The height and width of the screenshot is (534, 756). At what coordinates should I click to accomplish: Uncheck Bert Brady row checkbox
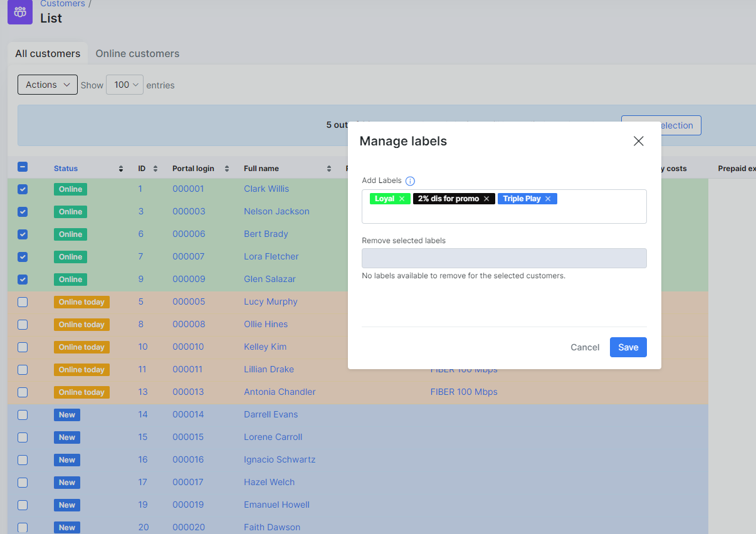[23, 234]
